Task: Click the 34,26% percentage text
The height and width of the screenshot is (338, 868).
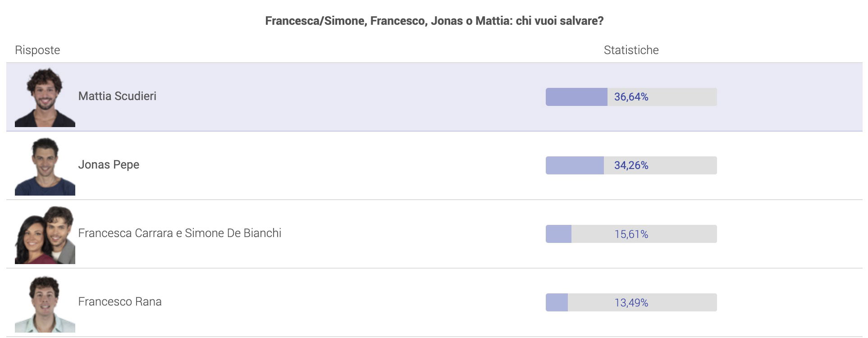Action: 631,165
